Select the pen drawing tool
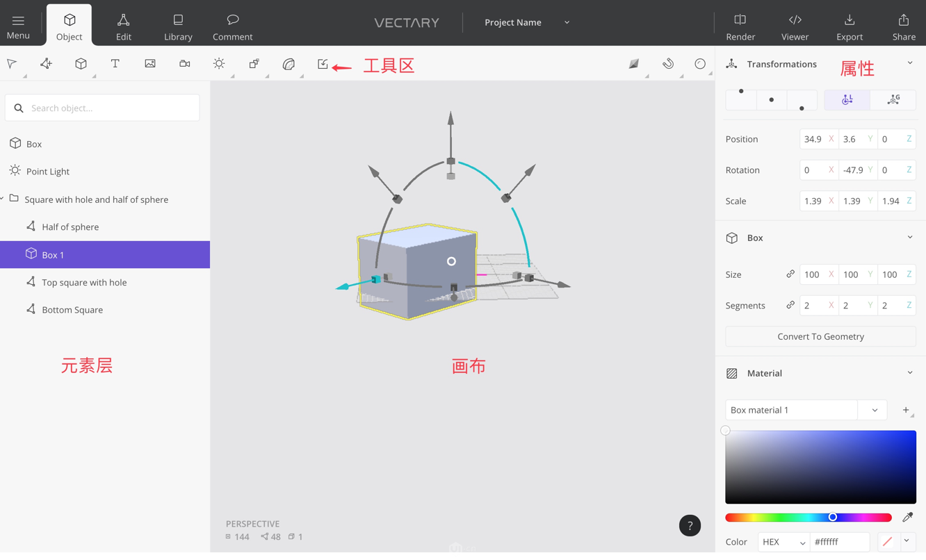 click(x=46, y=64)
